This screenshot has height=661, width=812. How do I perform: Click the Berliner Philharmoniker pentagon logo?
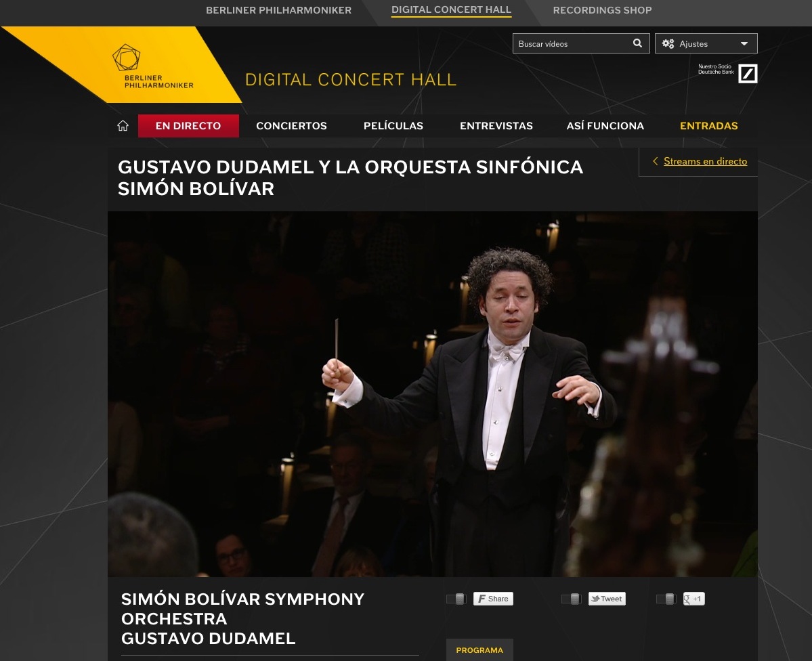coord(127,58)
